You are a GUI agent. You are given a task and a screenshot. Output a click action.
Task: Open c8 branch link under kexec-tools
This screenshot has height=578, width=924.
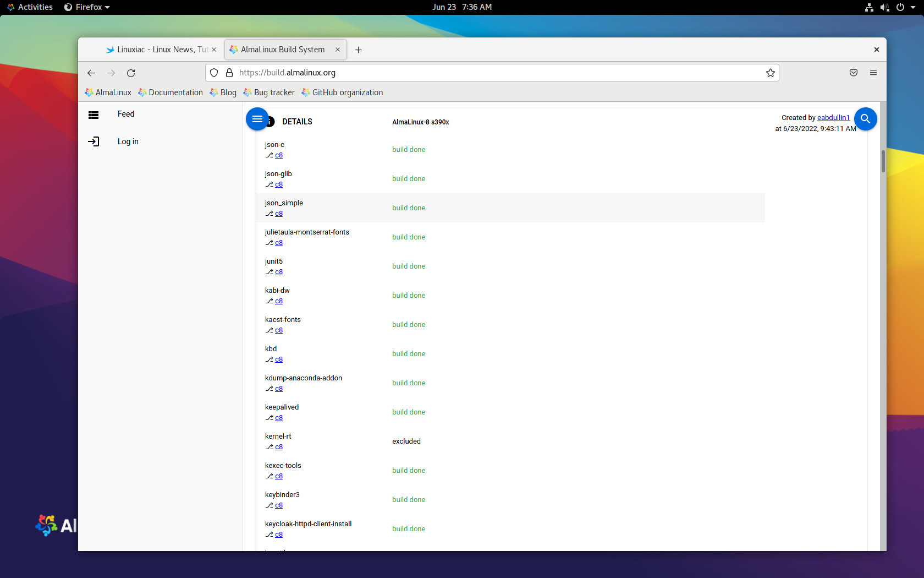point(279,476)
